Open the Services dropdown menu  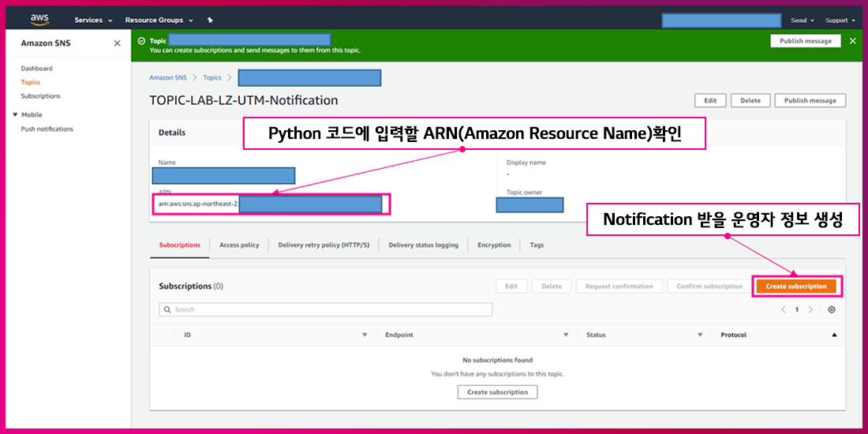[93, 20]
